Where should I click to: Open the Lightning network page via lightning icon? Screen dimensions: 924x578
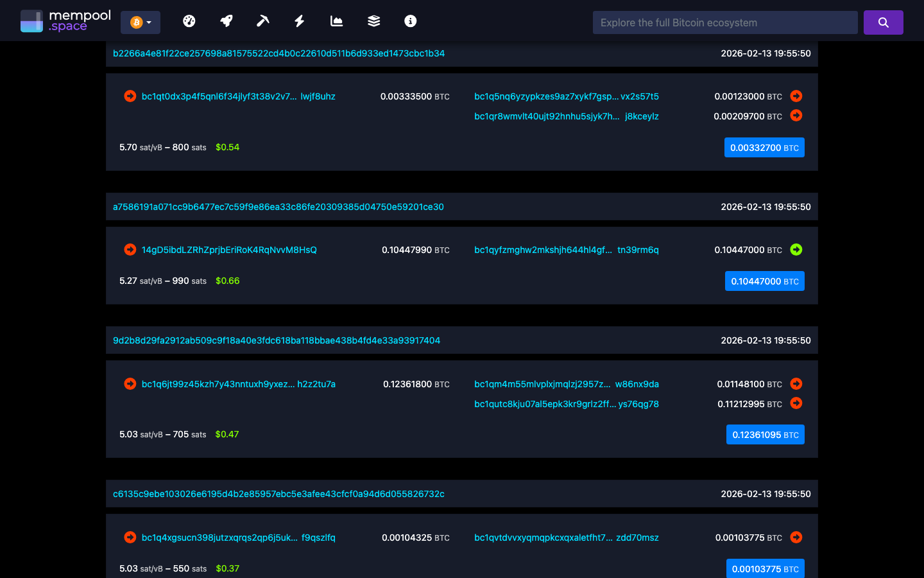point(299,21)
